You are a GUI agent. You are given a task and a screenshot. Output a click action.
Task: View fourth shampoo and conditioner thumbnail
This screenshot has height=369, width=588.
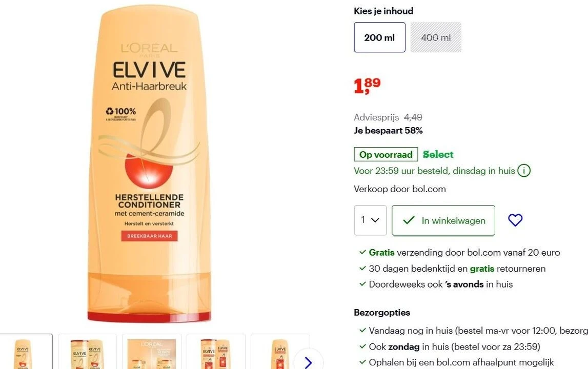point(216,352)
